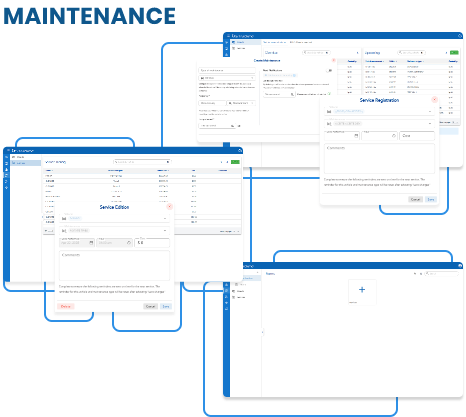Open clock time picker in Service Registration dialog

pos(394,136)
